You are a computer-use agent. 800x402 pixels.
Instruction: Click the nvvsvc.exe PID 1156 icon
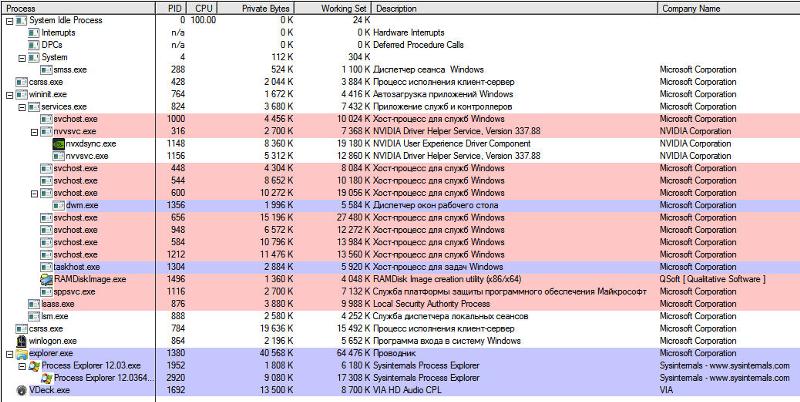click(59, 156)
